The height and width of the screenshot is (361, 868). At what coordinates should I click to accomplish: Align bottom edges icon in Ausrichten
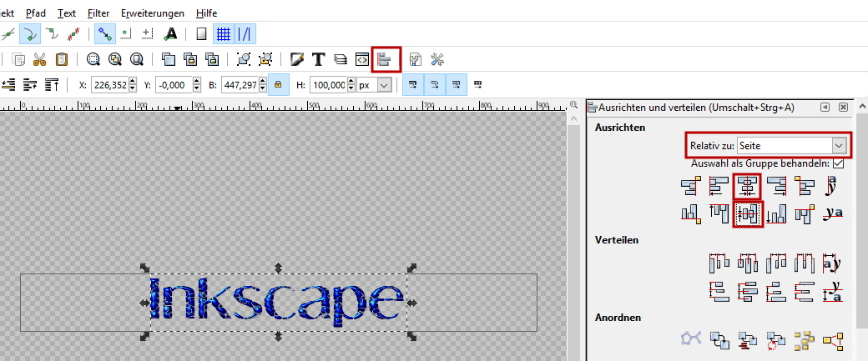click(776, 214)
